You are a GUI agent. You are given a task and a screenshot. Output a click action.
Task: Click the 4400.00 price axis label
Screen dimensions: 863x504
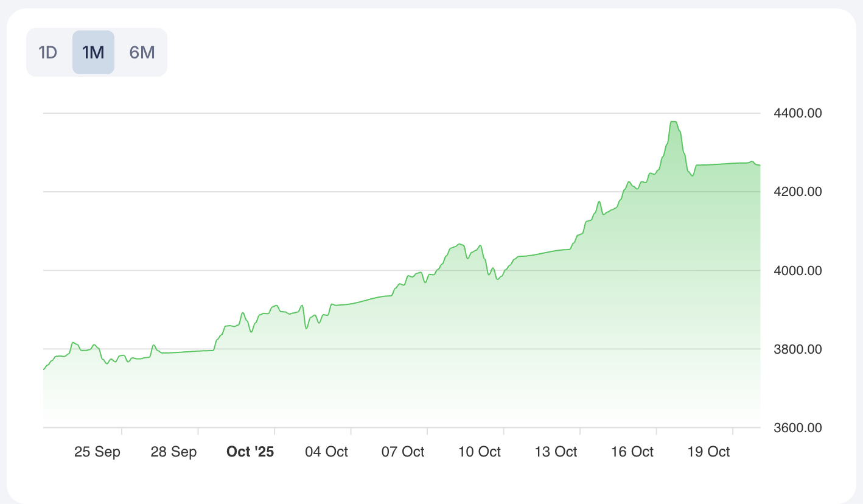[796, 113]
